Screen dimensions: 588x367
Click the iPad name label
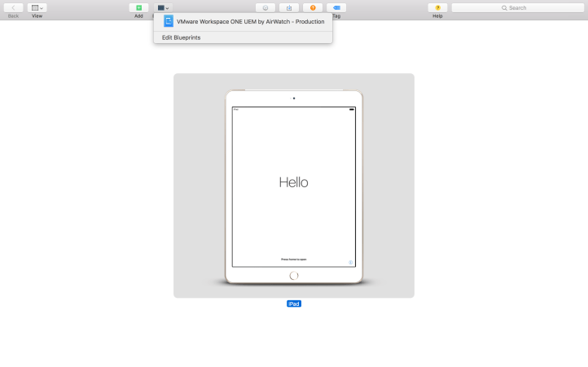point(294,304)
